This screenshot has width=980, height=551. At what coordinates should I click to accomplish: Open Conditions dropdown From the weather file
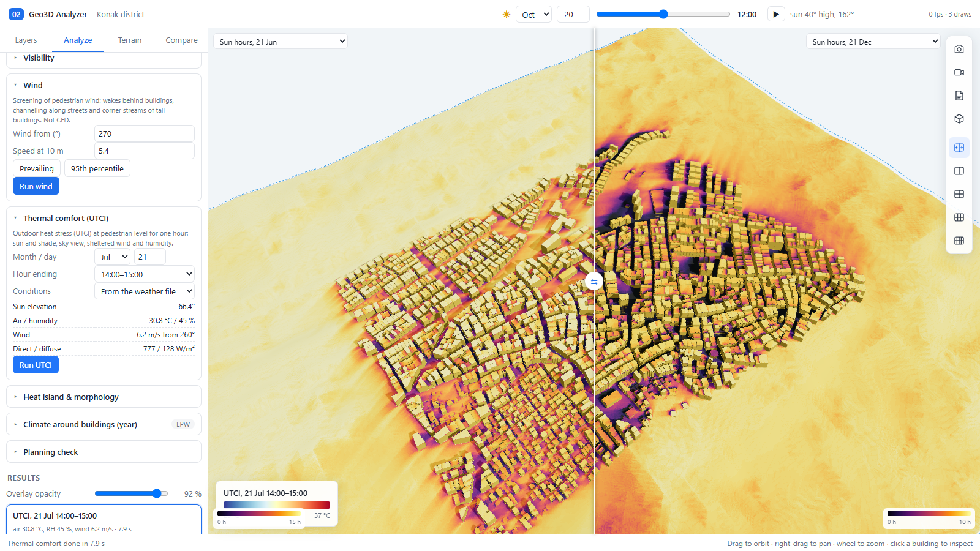[145, 291]
